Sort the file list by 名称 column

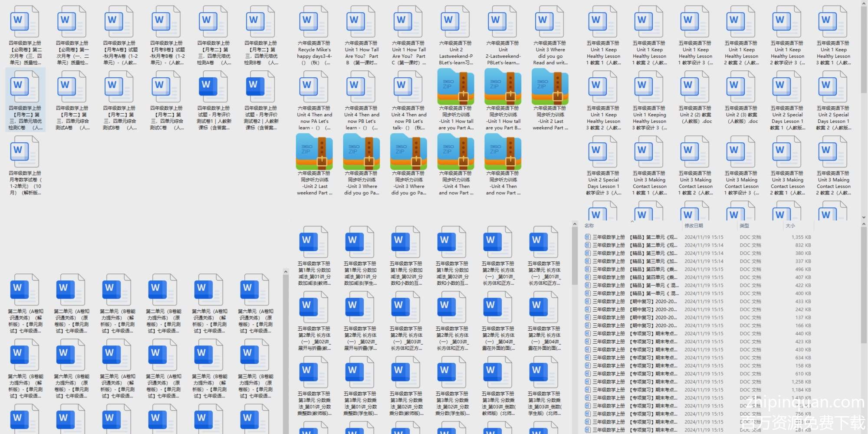tap(589, 226)
